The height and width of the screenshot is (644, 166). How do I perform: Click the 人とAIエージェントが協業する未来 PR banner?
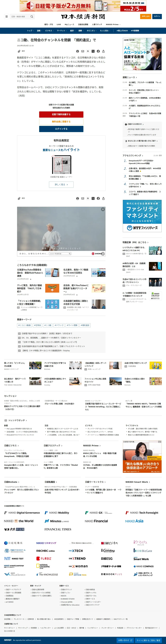[x=142, y=54]
